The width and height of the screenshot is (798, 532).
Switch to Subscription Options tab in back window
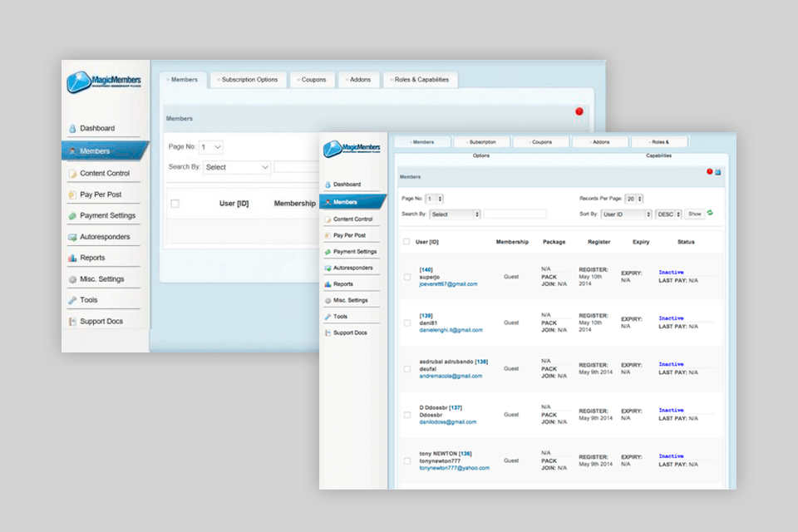[x=248, y=80]
